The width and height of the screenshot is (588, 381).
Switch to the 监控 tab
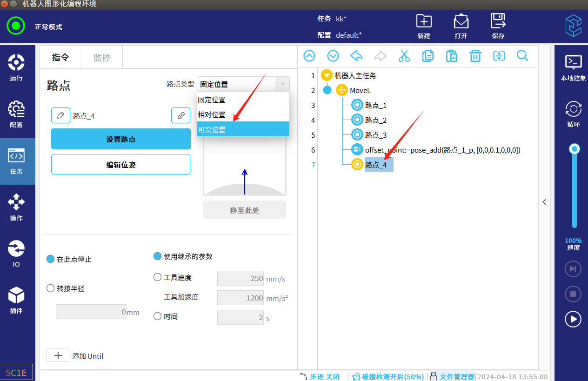tap(102, 58)
